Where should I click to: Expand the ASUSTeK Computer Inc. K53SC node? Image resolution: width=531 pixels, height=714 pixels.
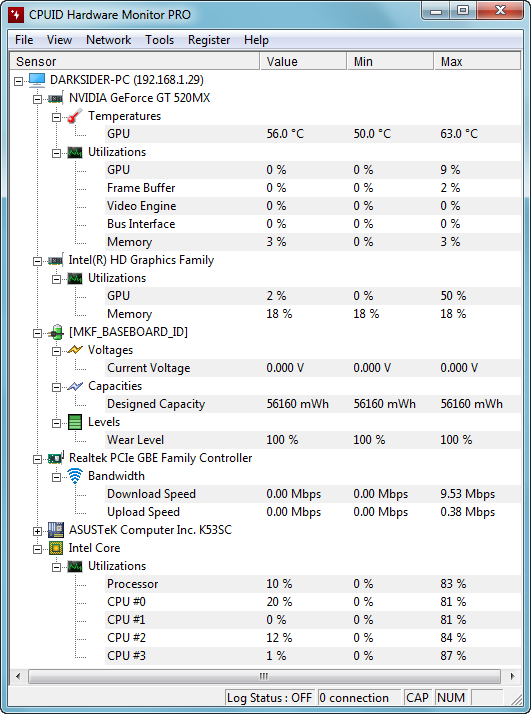[x=37, y=531]
